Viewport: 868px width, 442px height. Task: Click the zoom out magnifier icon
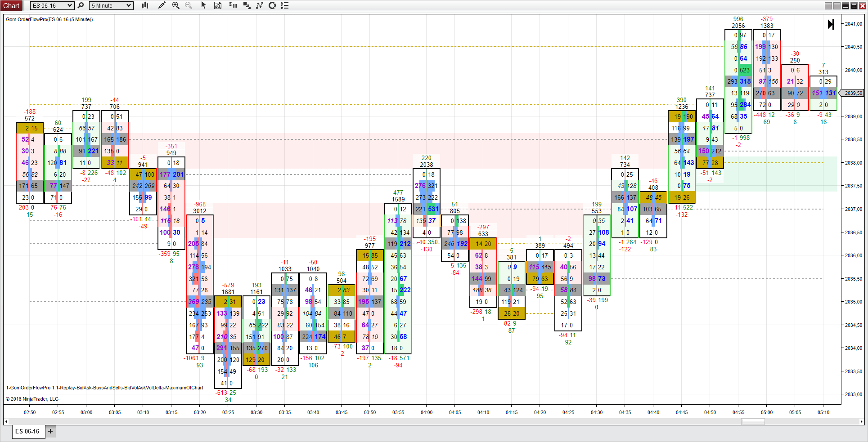click(x=189, y=5)
